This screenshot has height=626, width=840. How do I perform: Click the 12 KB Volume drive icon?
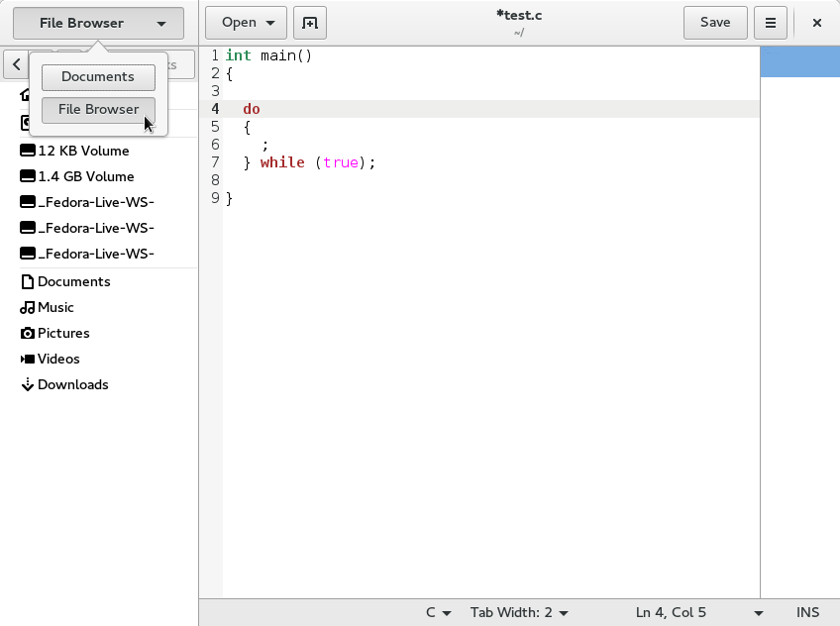click(28, 152)
